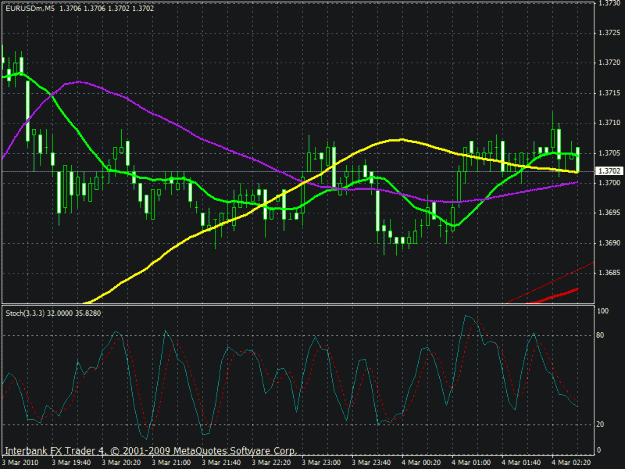The width and height of the screenshot is (625, 469).
Task: Click the 4 Mar 01:40 time label
Action: click(x=521, y=463)
